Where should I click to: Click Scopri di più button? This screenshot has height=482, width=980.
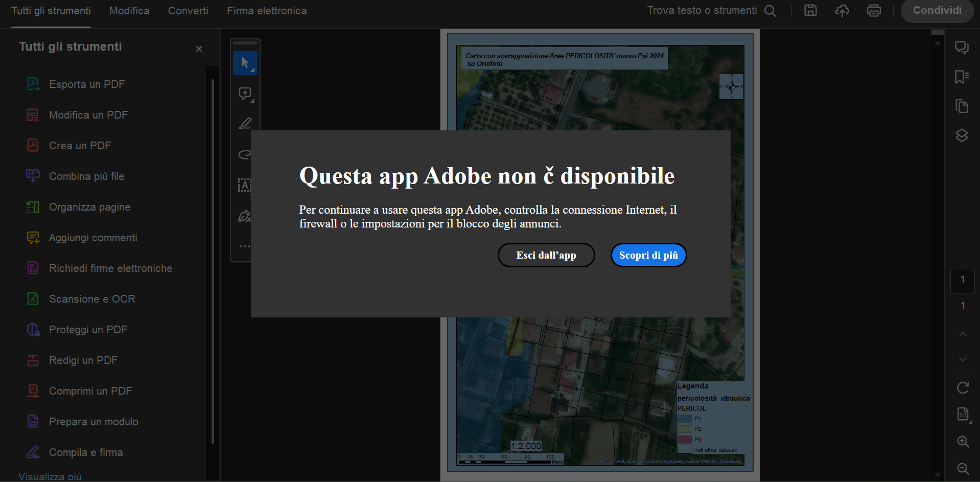click(648, 255)
